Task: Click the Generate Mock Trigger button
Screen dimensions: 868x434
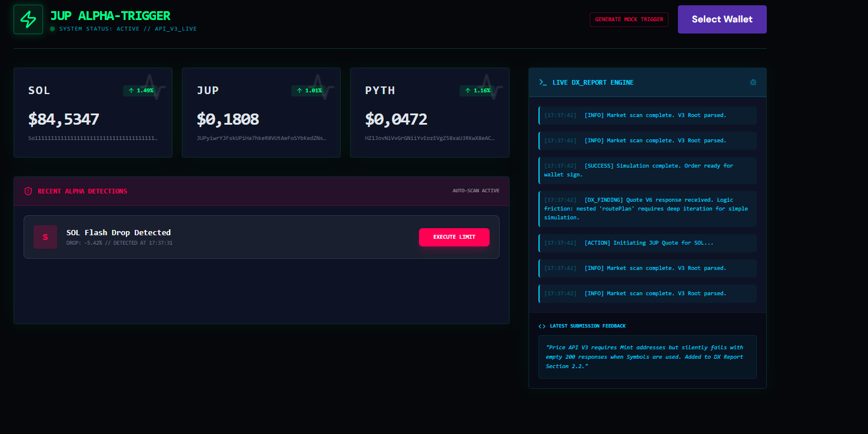Action: 629,19
